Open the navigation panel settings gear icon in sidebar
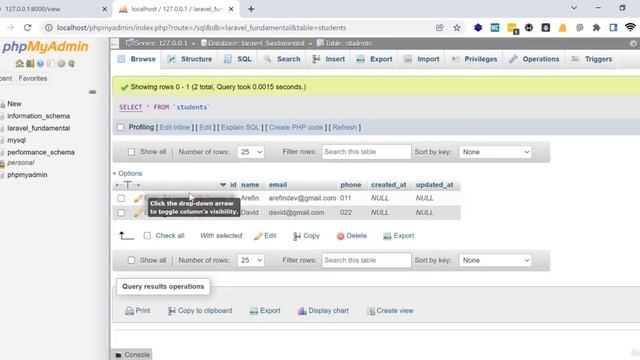This screenshot has height=360, width=640. (61, 63)
